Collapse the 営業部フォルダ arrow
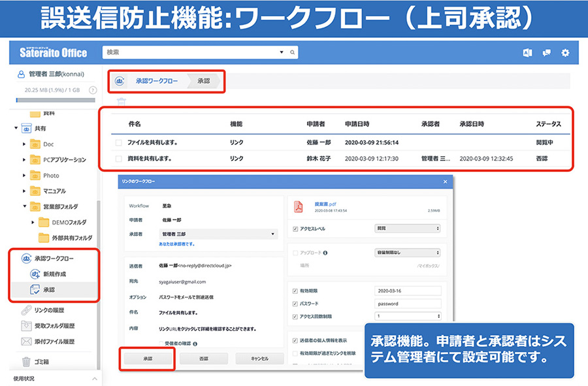Screen dimensions: 588x386 (x=25, y=206)
